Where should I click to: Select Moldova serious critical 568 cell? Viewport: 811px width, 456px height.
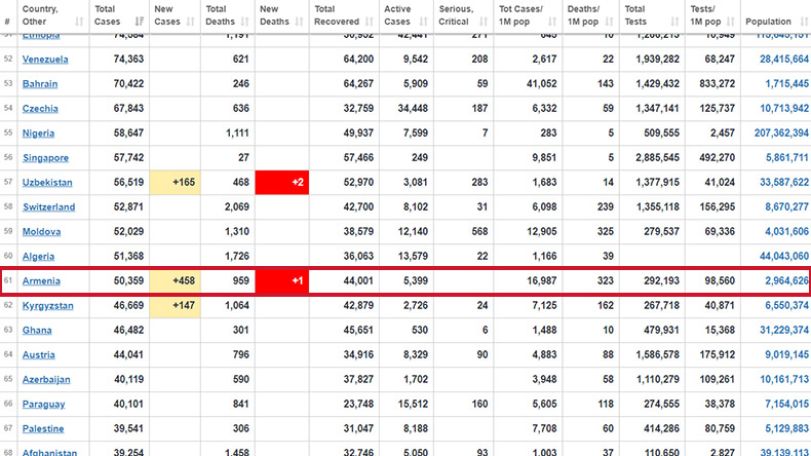click(x=463, y=232)
